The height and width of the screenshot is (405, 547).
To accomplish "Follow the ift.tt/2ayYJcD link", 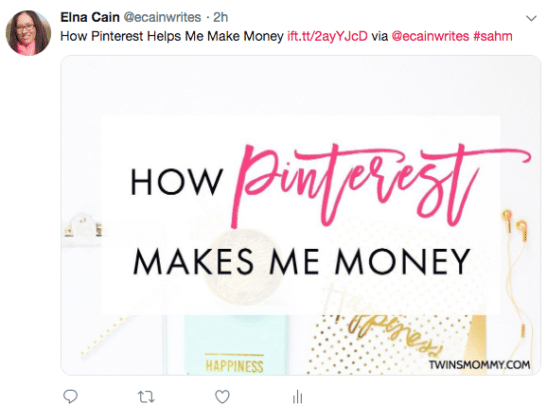I will pyautogui.click(x=327, y=36).
